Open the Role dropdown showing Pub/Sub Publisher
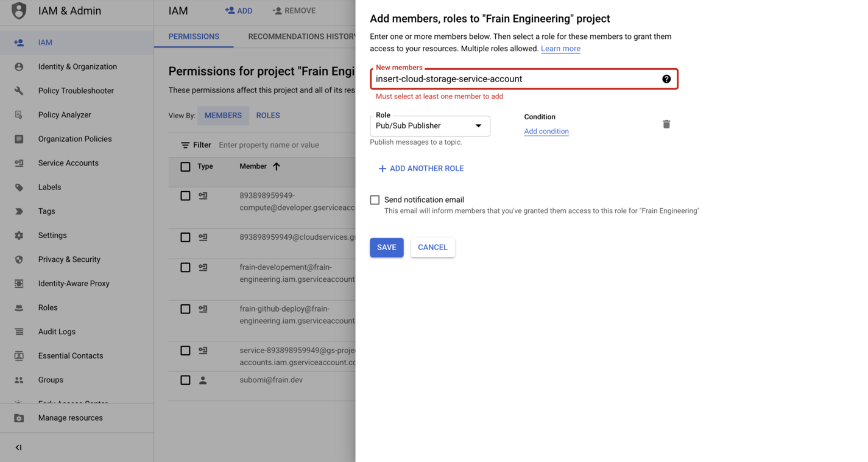 (429, 126)
